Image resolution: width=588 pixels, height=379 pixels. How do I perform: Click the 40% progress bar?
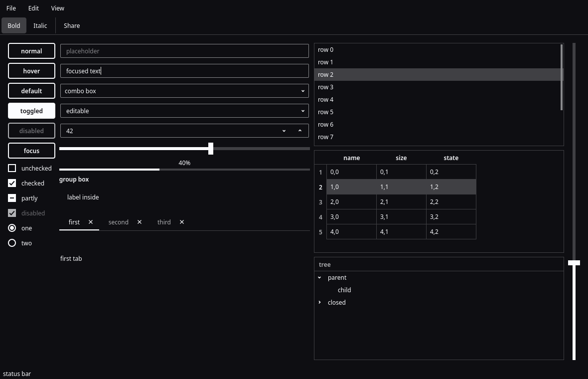184,169
